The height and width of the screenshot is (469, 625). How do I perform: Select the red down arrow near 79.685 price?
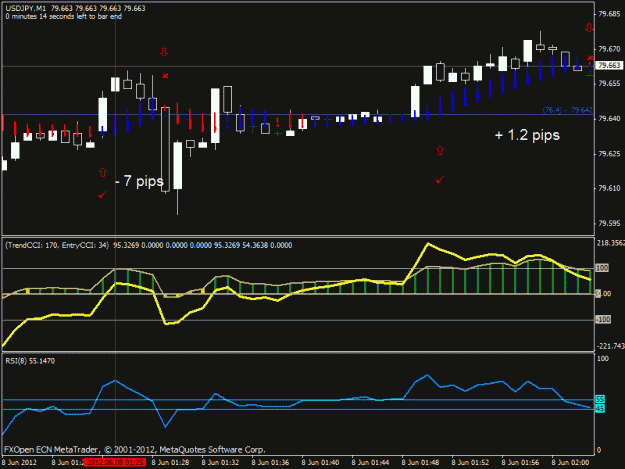tap(589, 28)
